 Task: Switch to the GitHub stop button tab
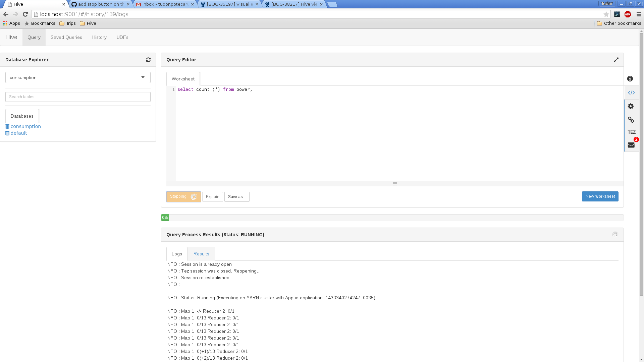click(x=100, y=4)
